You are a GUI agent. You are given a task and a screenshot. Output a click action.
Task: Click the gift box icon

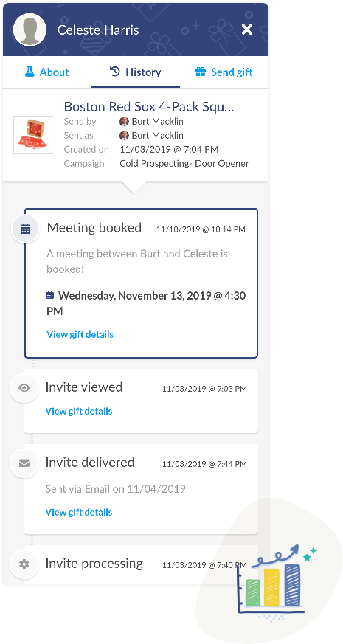tap(201, 72)
